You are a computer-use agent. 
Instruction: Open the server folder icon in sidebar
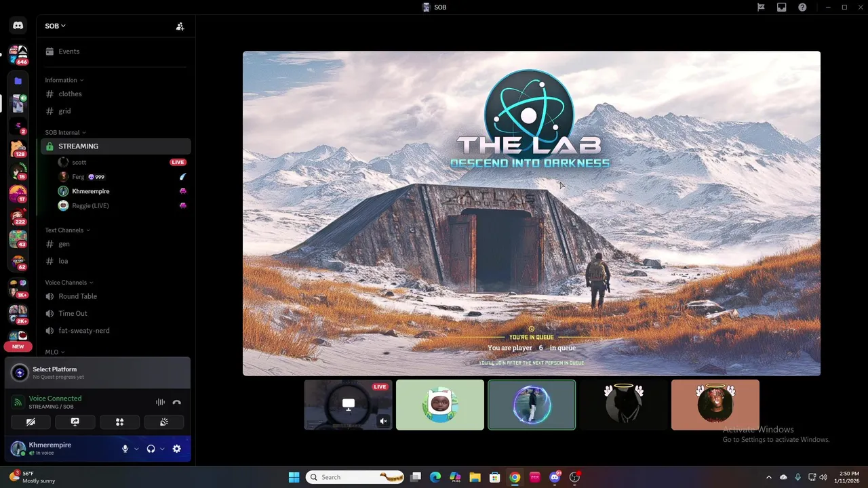click(18, 81)
